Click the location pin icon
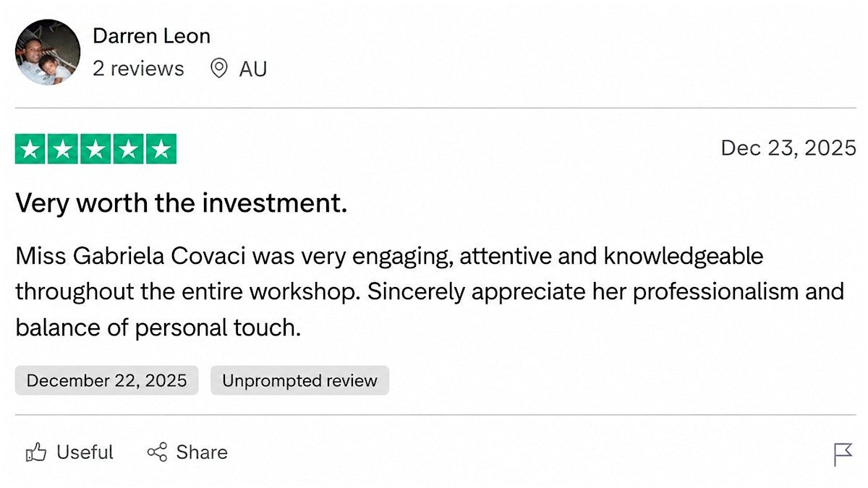 pos(218,69)
